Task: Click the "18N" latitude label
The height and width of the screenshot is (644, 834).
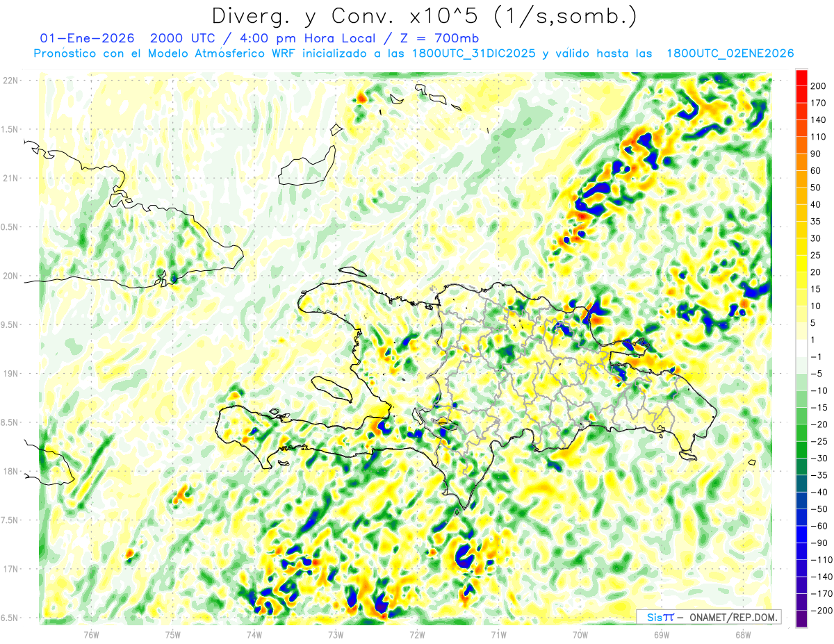Action: (10, 472)
